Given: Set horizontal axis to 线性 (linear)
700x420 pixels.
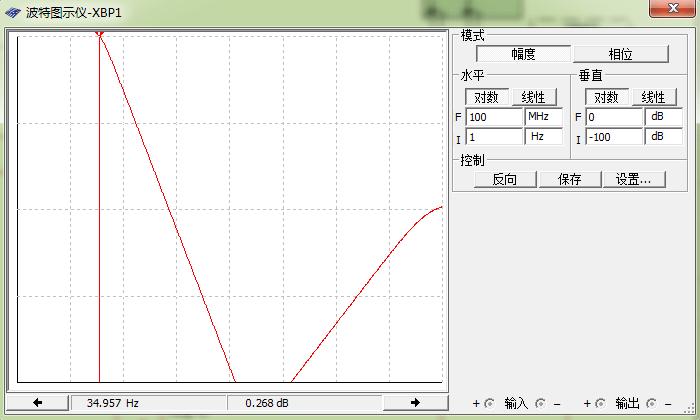Looking at the screenshot, I should 534,97.
